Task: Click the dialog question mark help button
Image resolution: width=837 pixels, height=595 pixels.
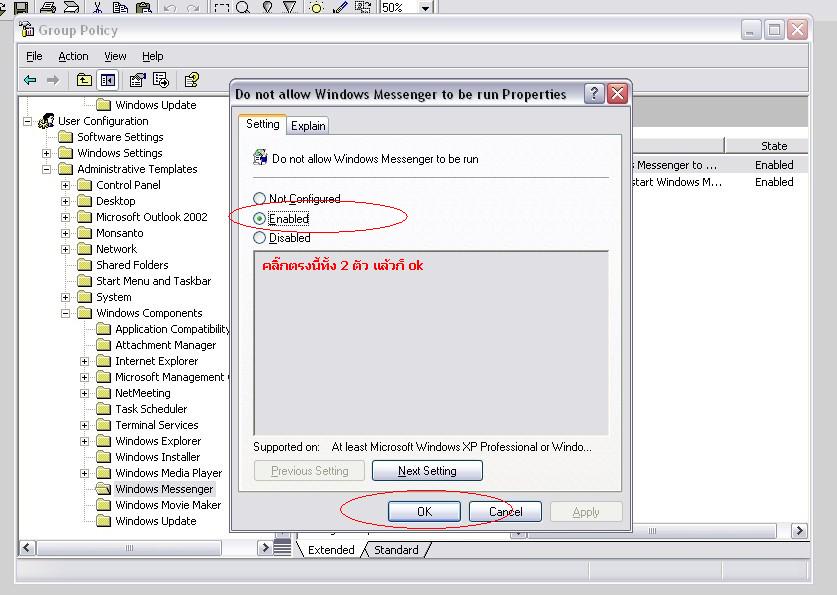Action: coord(594,93)
